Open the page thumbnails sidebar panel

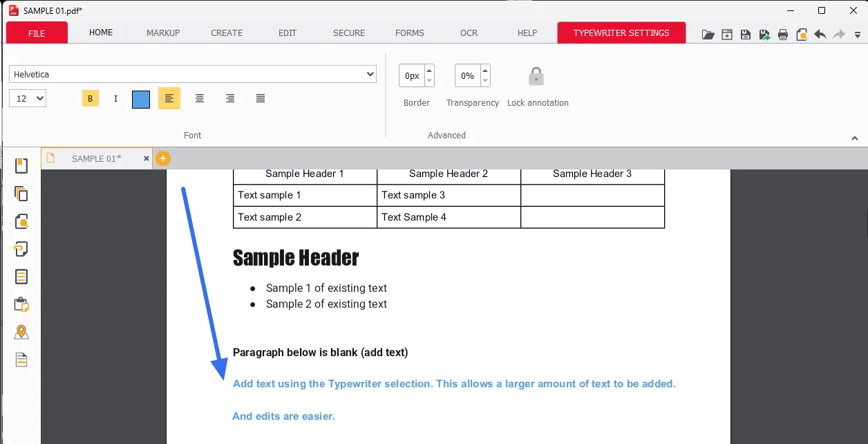click(21, 194)
